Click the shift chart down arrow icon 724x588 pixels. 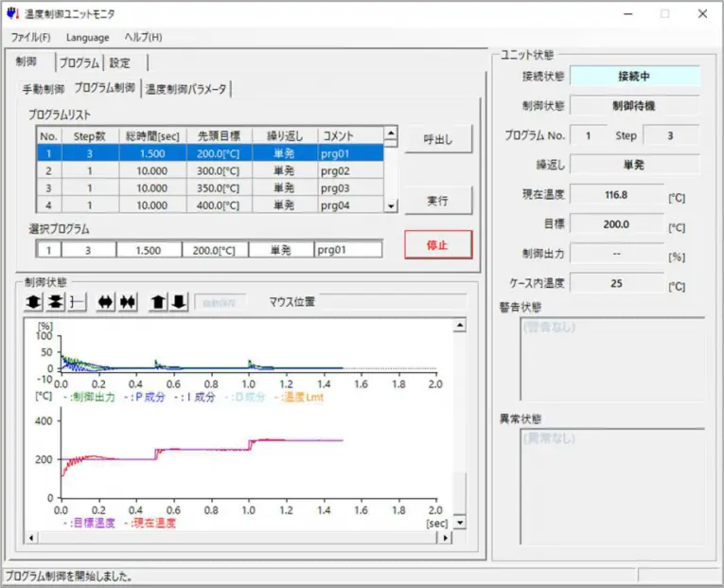coord(179,301)
